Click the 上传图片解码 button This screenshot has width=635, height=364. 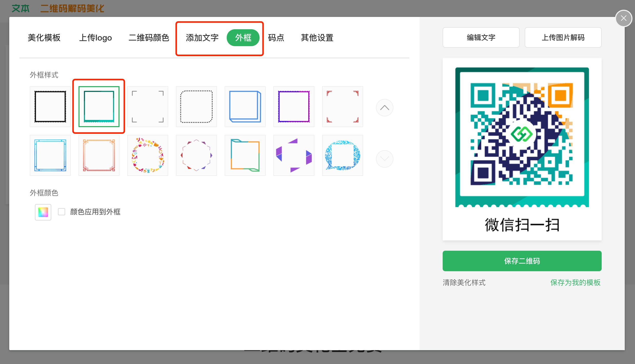(x=563, y=37)
